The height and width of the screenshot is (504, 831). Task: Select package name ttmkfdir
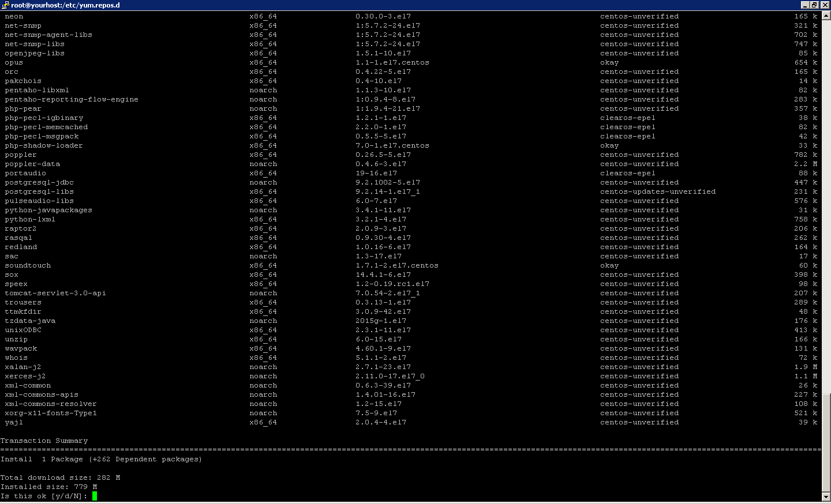pos(23,311)
